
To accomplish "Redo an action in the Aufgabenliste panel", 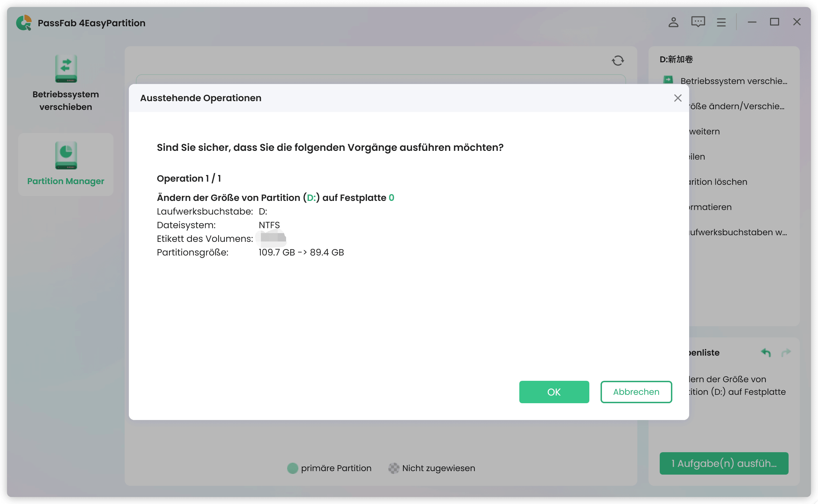I will point(786,353).
